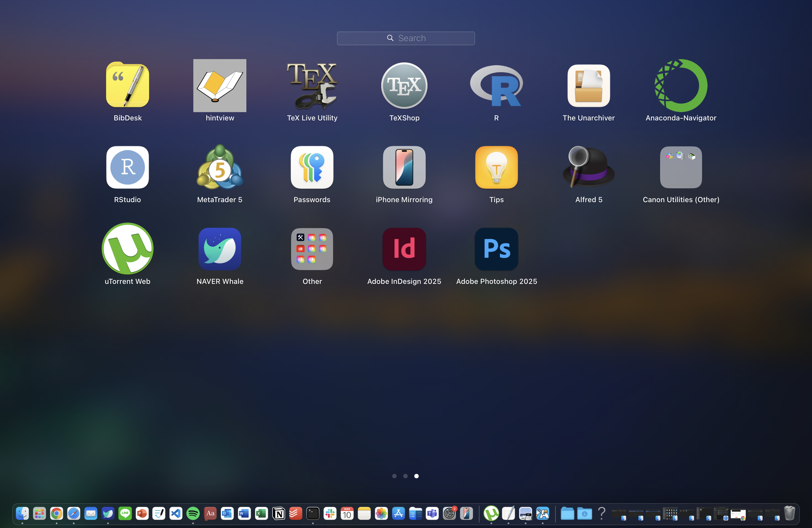This screenshot has width=812, height=528.
Task: Open TeX Live Utility
Action: 312,85
